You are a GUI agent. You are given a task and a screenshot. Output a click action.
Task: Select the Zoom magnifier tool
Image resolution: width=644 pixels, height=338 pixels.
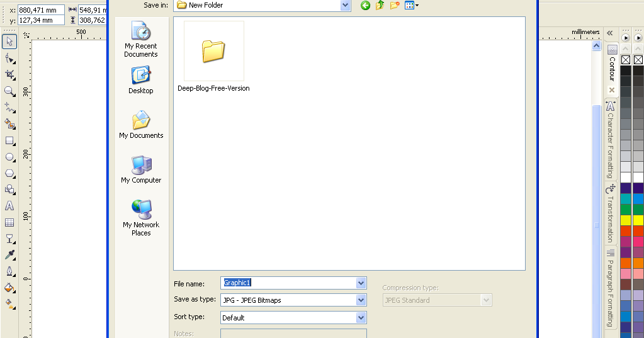[9, 91]
